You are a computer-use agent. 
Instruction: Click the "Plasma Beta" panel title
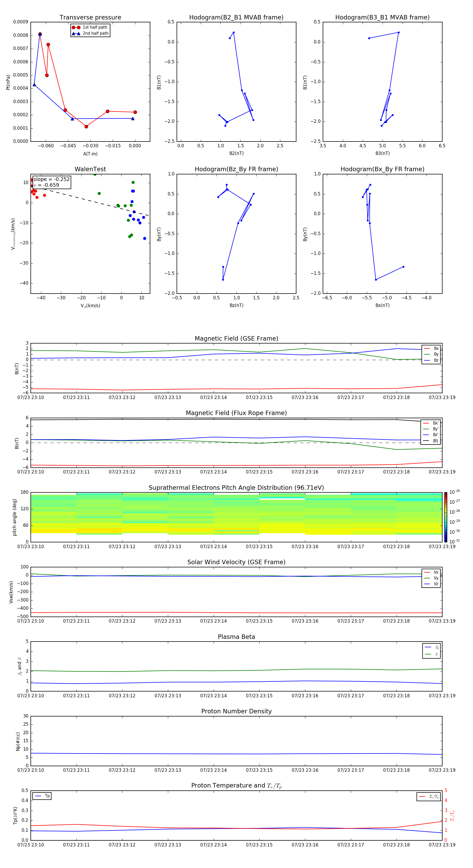coord(236,637)
